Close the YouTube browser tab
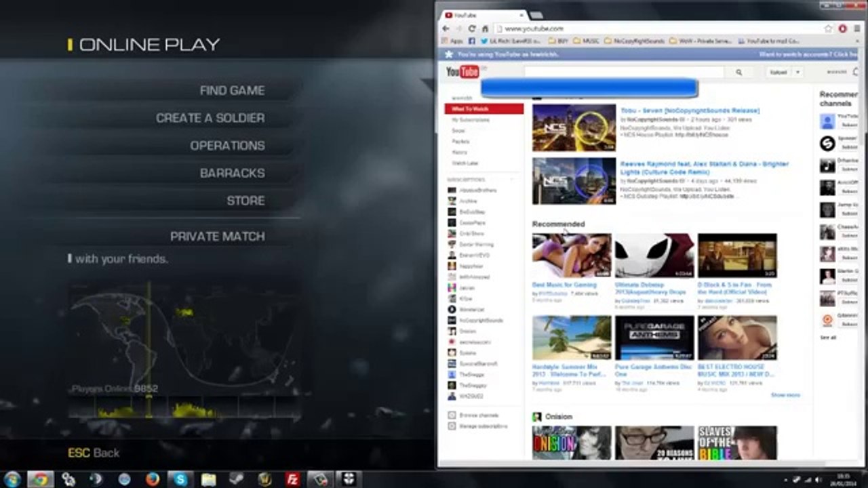Image resolution: width=868 pixels, height=488 pixels. coord(520,15)
